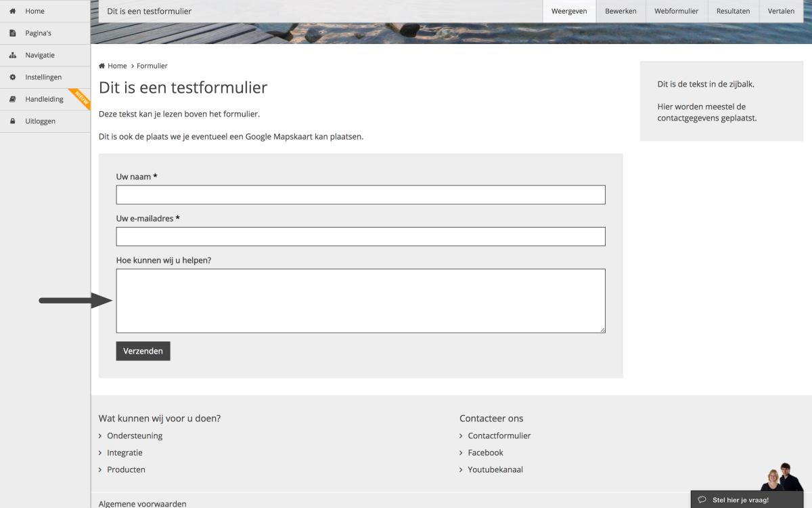
Task: Open Home in the sidebar menu
Action: coord(45,12)
